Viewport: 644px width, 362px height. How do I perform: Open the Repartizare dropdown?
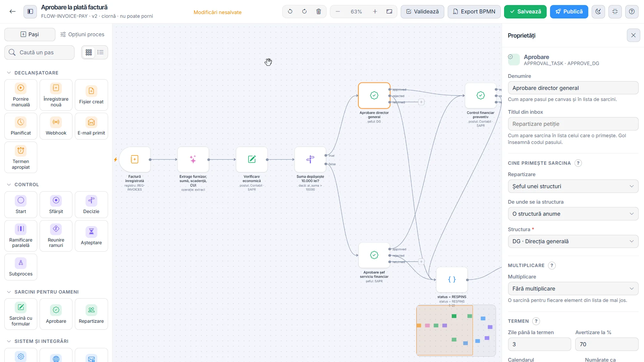[573, 186]
